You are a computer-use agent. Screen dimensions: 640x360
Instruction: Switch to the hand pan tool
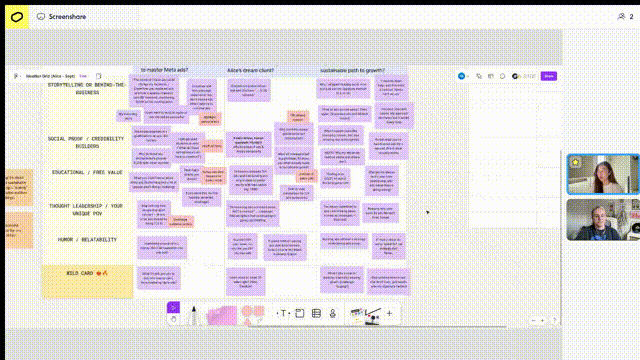pyautogui.click(x=173, y=320)
